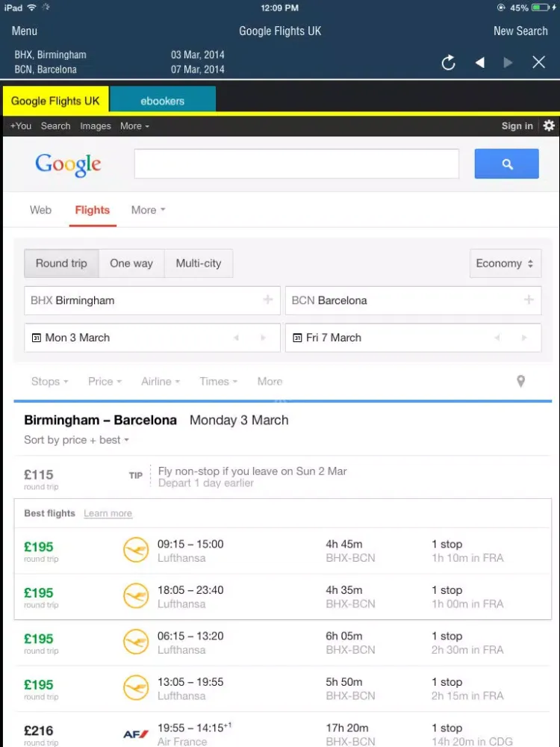This screenshot has height=747, width=560.
Task: Switch to the ebookers tab
Action: click(x=162, y=101)
